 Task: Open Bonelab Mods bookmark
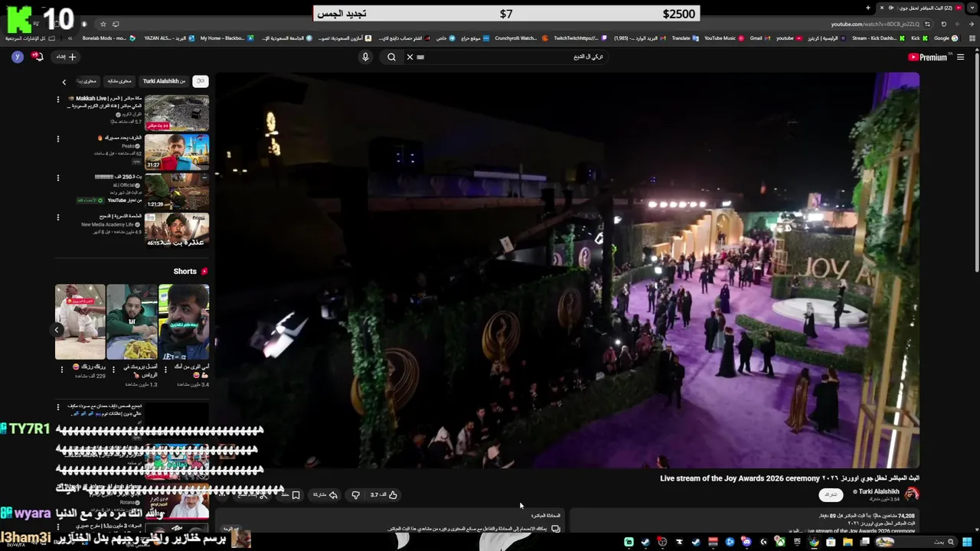[109, 38]
